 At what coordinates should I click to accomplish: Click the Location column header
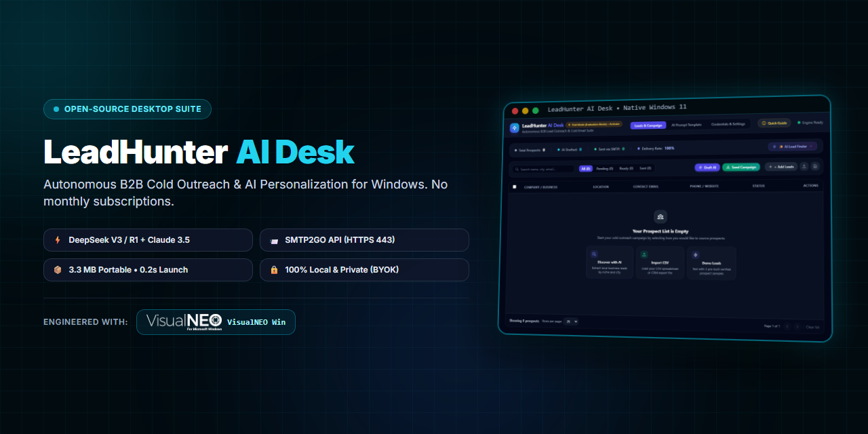pyautogui.click(x=601, y=186)
